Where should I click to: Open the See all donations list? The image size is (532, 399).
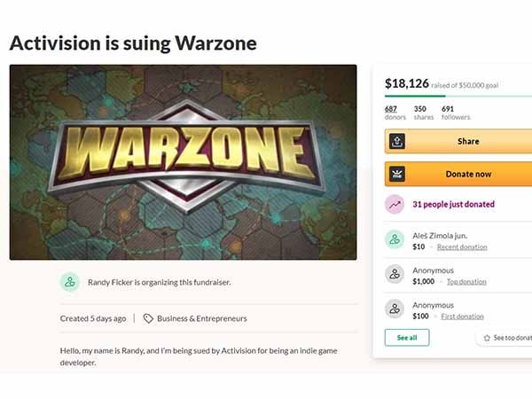tap(407, 338)
